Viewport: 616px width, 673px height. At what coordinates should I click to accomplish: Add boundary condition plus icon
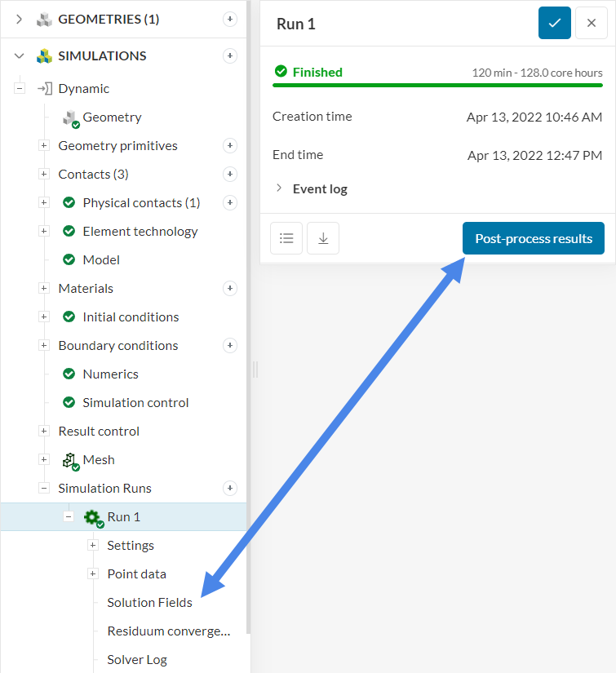tap(230, 346)
